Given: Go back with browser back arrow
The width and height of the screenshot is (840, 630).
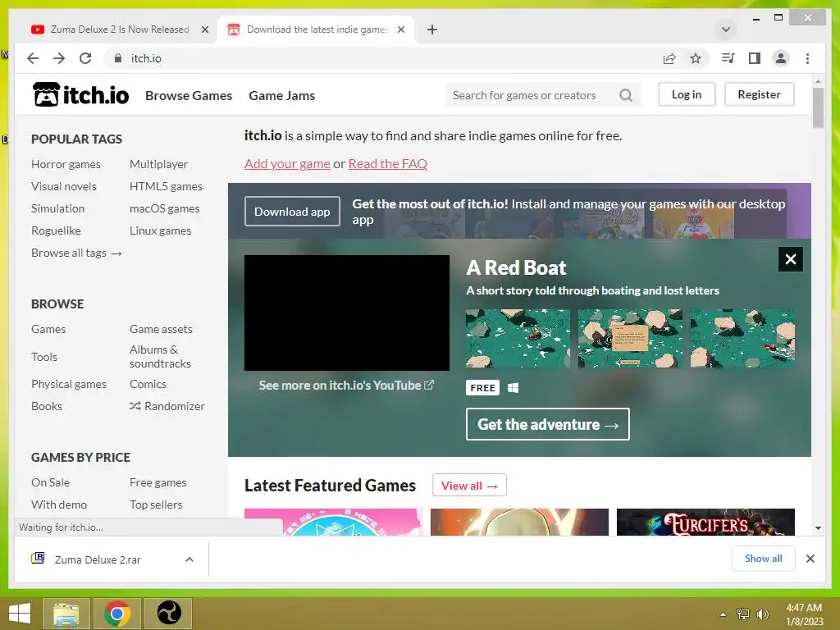Looking at the screenshot, I should [33, 58].
